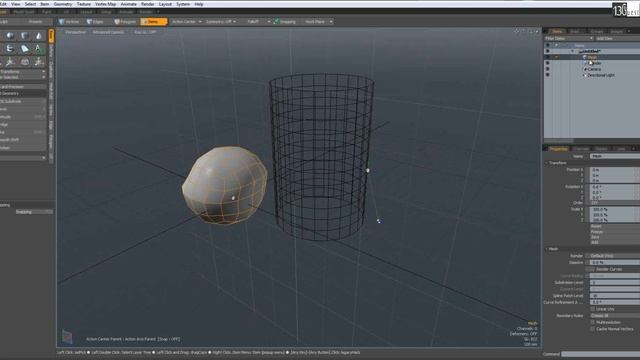Toggle visibility eye for Directional Light

coord(547,76)
